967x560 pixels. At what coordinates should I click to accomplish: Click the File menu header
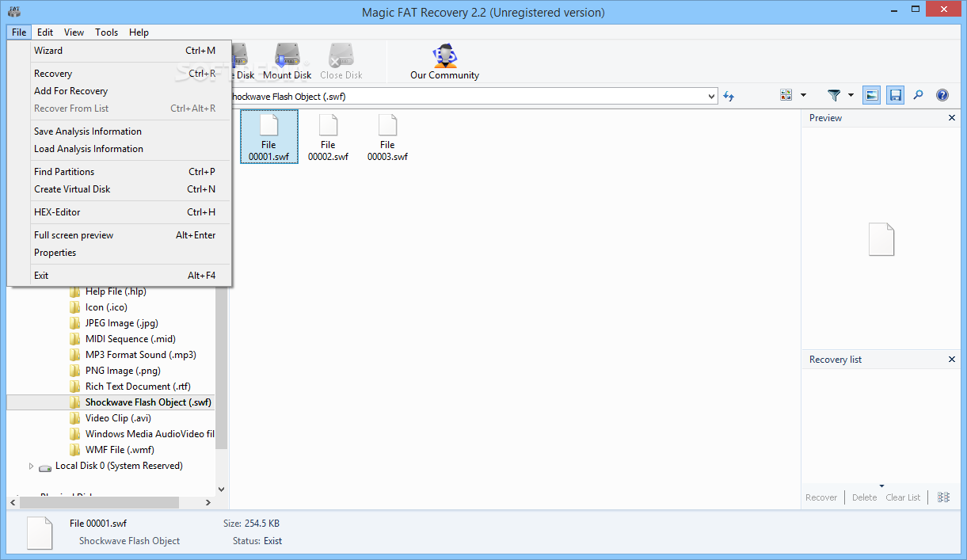(19, 32)
